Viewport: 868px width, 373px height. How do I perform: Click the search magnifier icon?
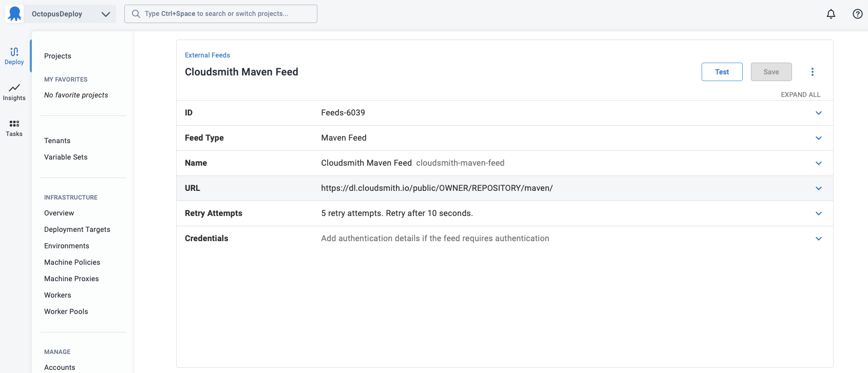pyautogui.click(x=136, y=14)
